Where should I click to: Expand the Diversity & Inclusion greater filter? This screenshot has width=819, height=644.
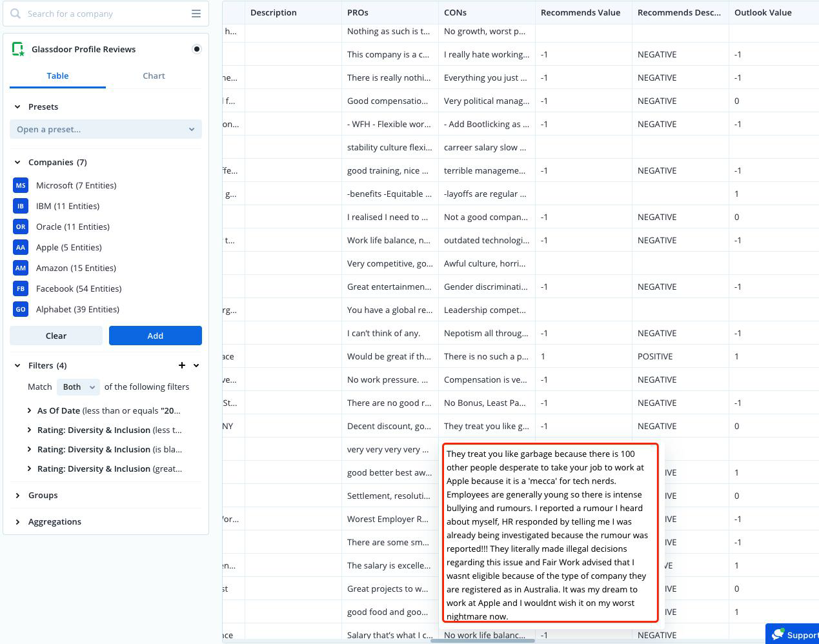(30, 468)
